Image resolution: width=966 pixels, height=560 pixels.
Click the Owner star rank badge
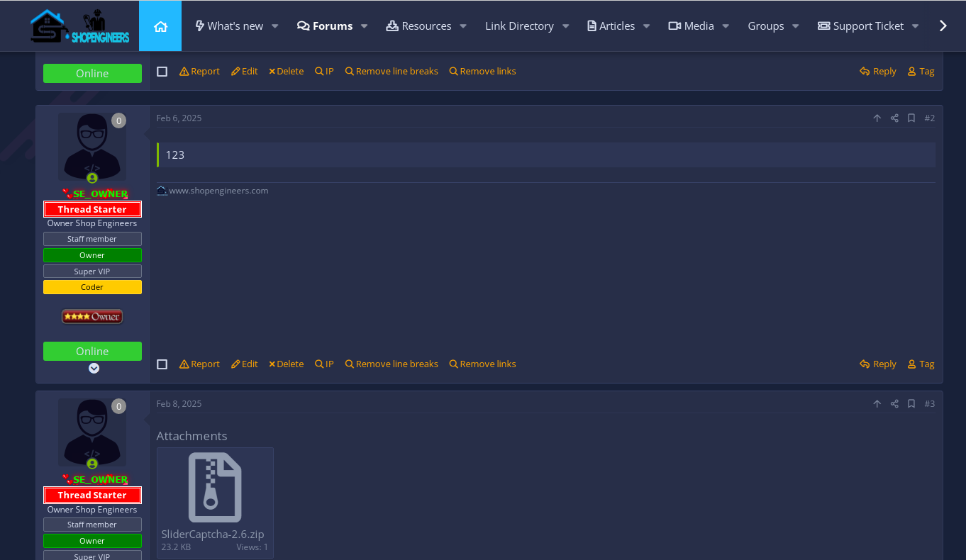click(92, 317)
